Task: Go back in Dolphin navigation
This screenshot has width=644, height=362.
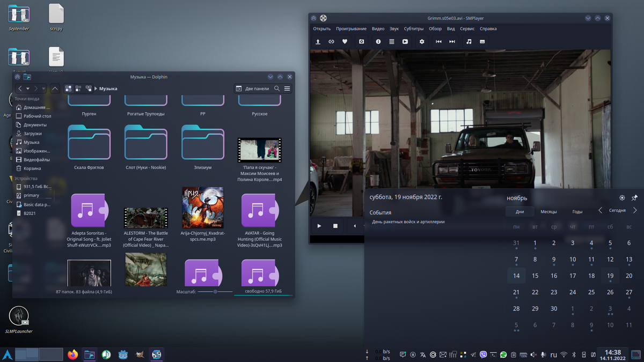Action: (20, 88)
